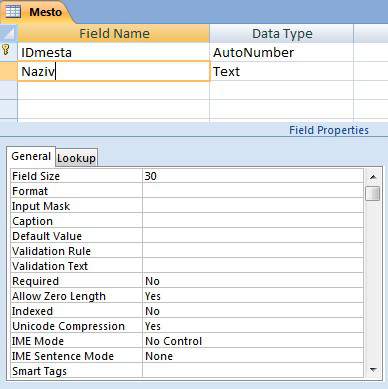Click the Default Value property label

click(47, 236)
